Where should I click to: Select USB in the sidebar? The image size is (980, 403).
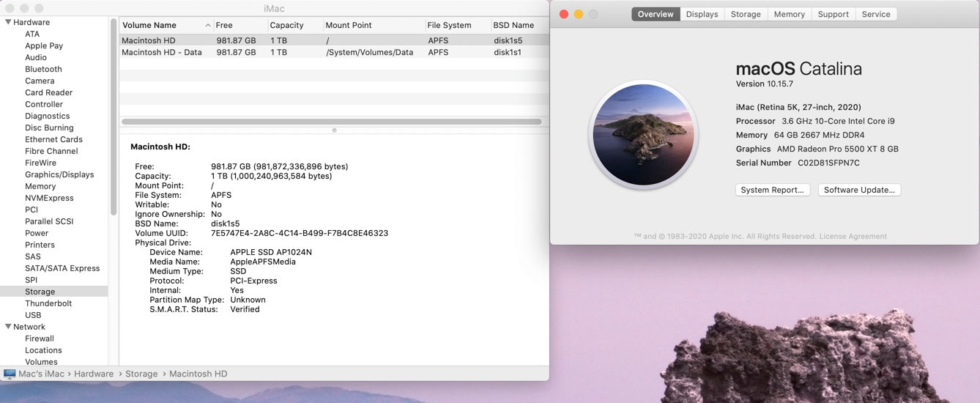click(x=33, y=315)
